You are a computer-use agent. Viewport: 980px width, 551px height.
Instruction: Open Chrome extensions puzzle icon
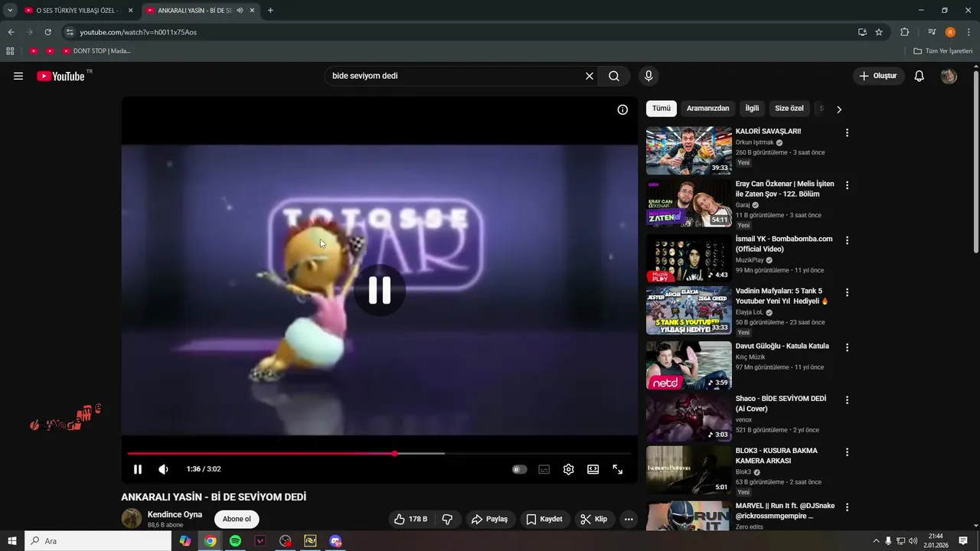pyautogui.click(x=905, y=32)
